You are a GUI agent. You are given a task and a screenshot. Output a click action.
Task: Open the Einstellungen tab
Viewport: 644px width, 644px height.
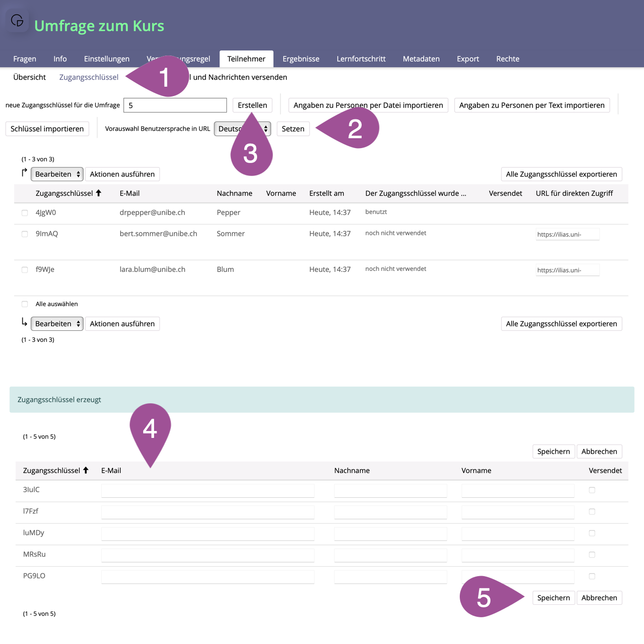coord(107,59)
